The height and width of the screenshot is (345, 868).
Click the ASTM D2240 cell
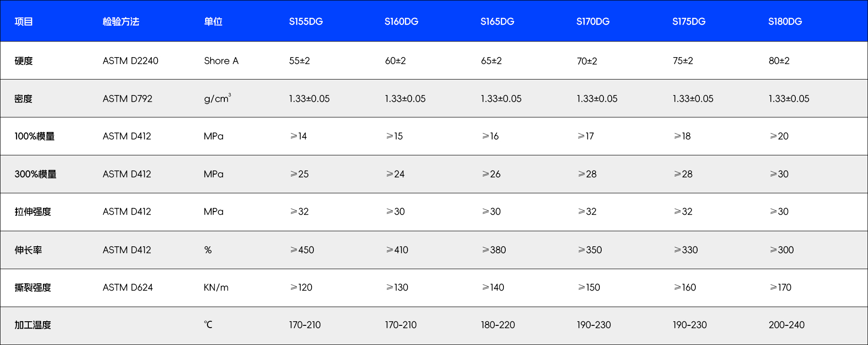[x=130, y=61]
